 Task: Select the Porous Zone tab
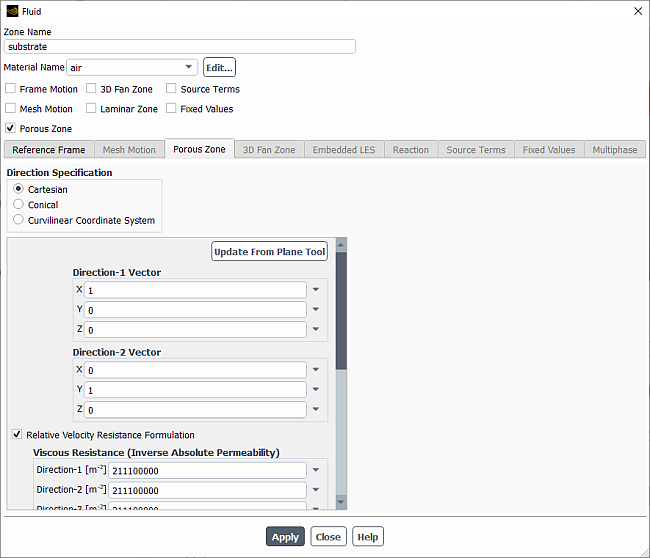199,149
